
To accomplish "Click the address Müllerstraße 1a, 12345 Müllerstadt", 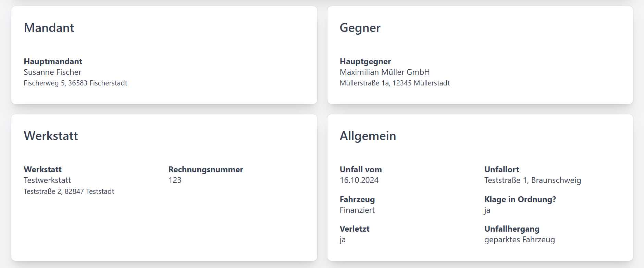I will (x=394, y=83).
